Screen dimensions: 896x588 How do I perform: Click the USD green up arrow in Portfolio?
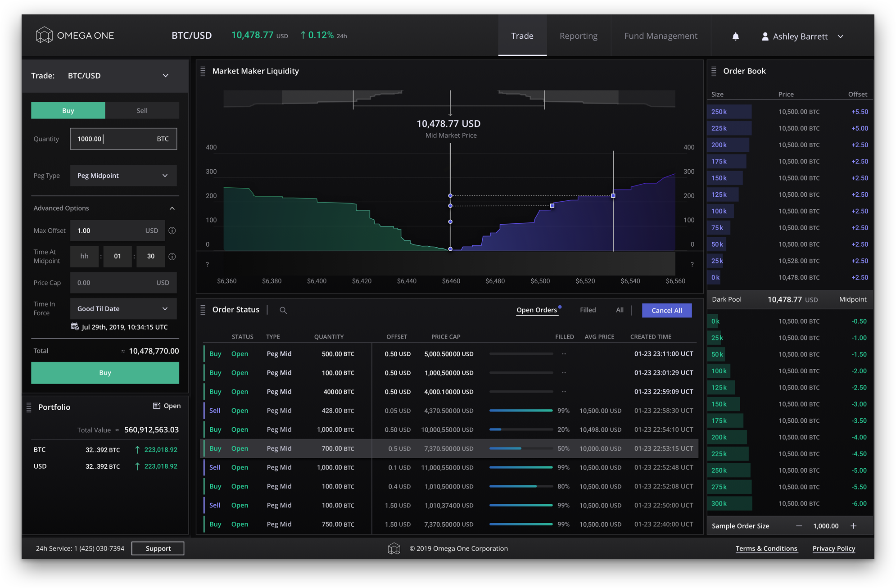click(137, 466)
